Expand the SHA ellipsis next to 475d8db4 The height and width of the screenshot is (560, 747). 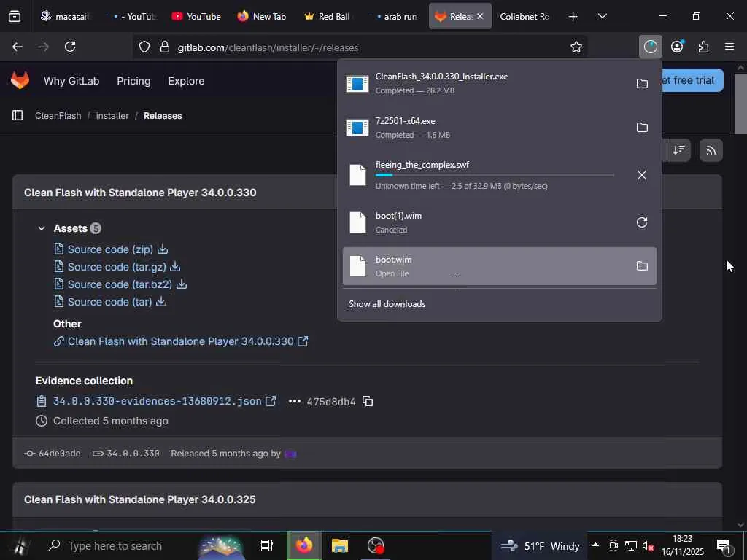[x=295, y=402]
